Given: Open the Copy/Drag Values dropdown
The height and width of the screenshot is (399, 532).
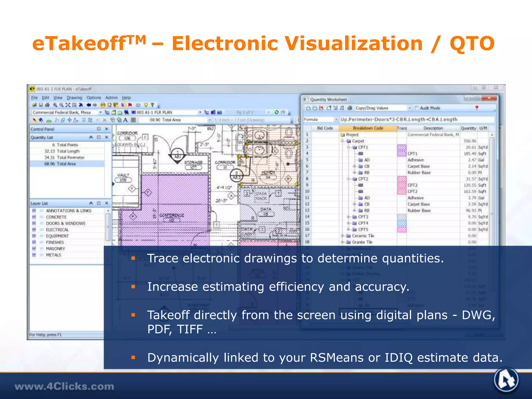Looking at the screenshot, I should pos(410,108).
